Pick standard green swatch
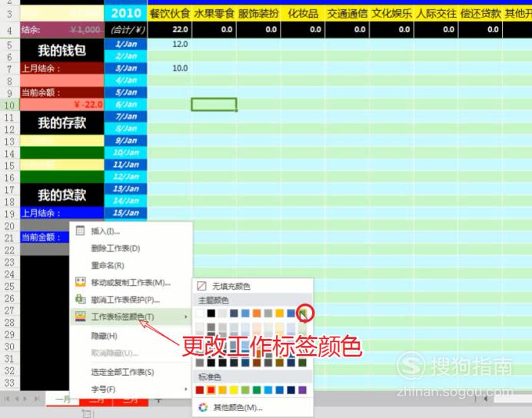The width and height of the screenshot is (532, 418). click(257, 390)
